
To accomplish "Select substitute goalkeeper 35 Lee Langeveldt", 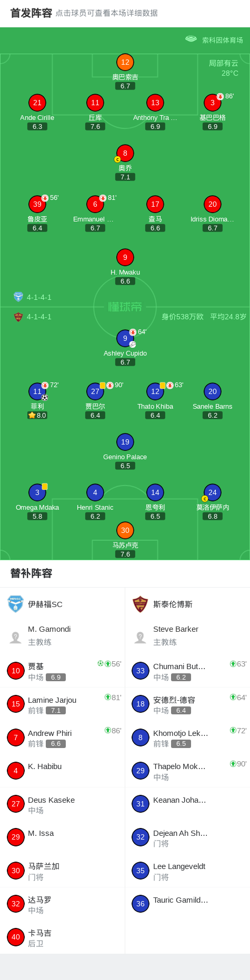I will (187, 871).
